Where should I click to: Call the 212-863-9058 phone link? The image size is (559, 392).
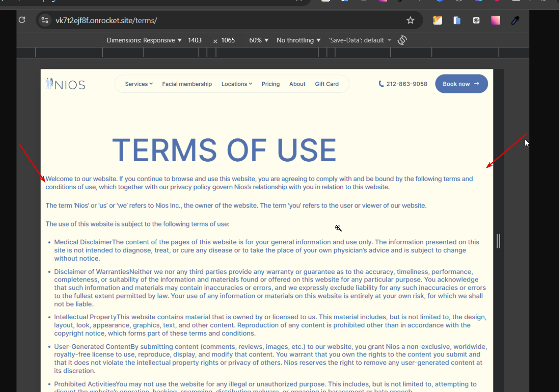(407, 84)
